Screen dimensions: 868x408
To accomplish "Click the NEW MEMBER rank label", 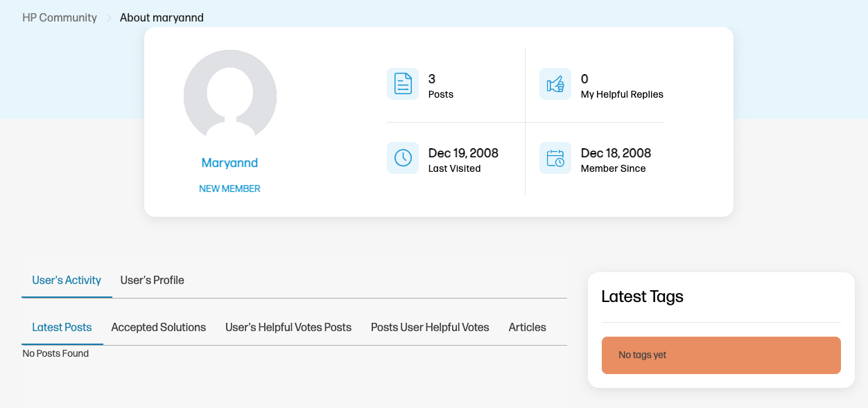I will pyautogui.click(x=229, y=188).
